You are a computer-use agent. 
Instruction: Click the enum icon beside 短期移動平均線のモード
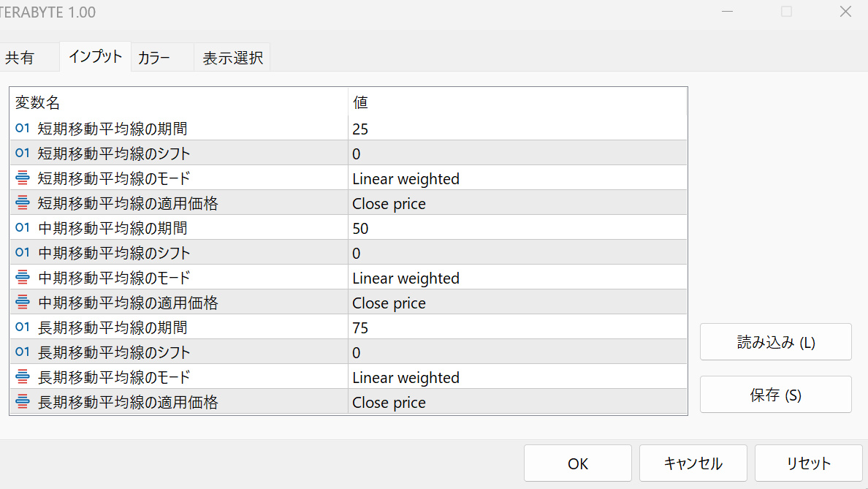(x=22, y=178)
